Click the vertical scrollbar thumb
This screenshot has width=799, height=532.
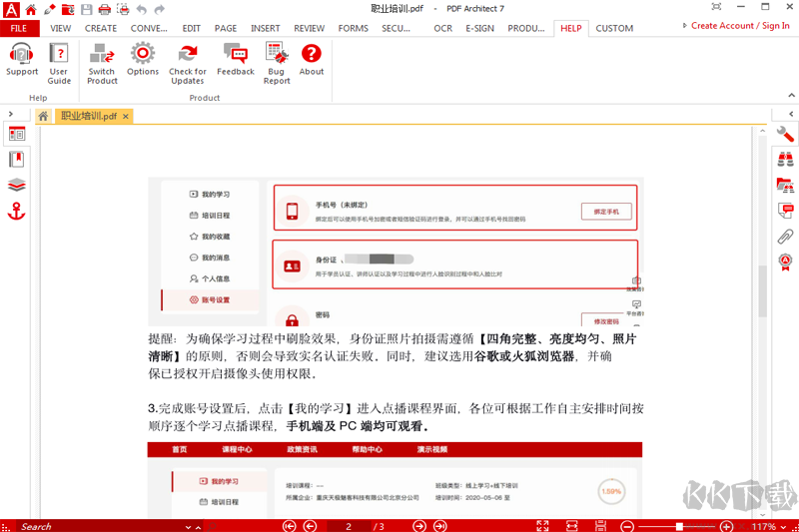click(762, 291)
